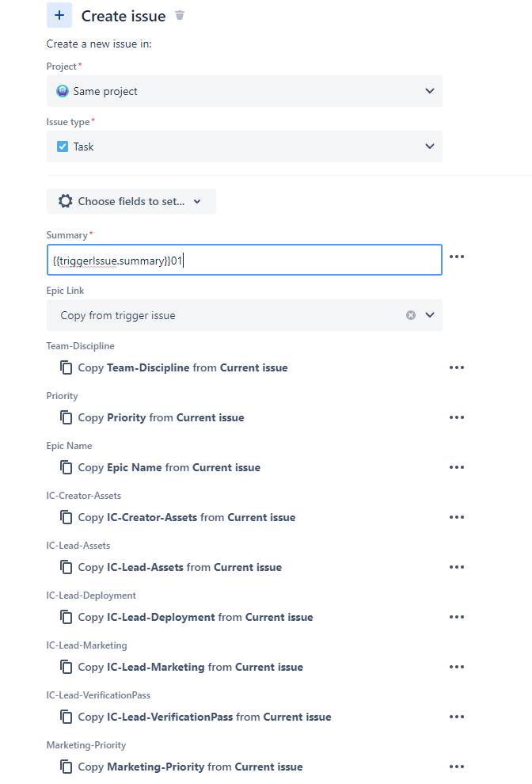Viewport: 532px width, 784px height.
Task: Click the copy icon for IC-Creator-Assets
Action: pos(66,517)
